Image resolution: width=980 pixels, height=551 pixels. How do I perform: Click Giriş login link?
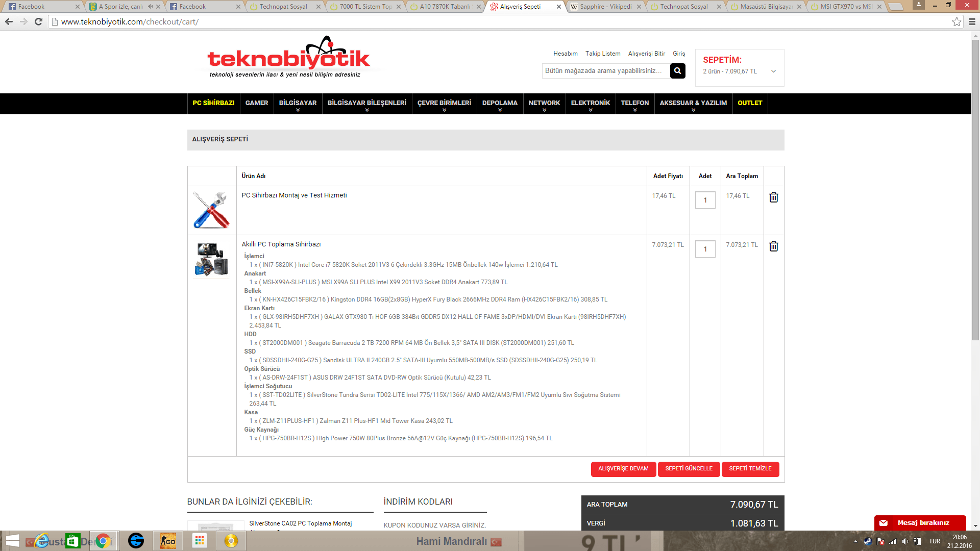point(679,54)
